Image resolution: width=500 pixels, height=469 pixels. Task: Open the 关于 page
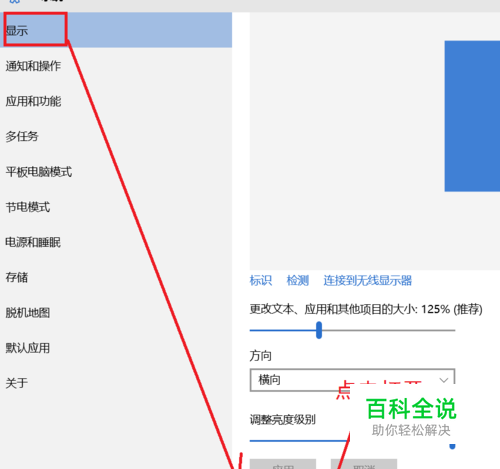click(x=116, y=383)
